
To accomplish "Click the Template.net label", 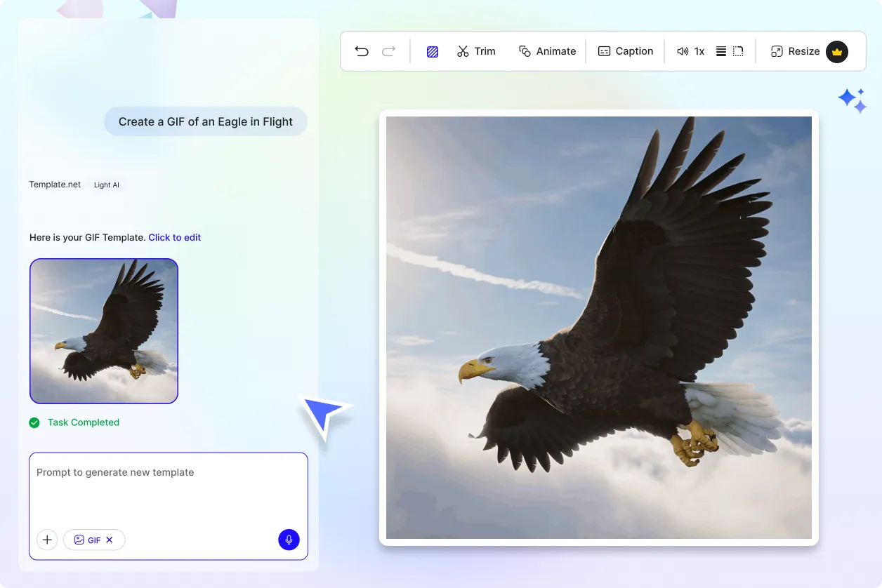I will [x=55, y=185].
